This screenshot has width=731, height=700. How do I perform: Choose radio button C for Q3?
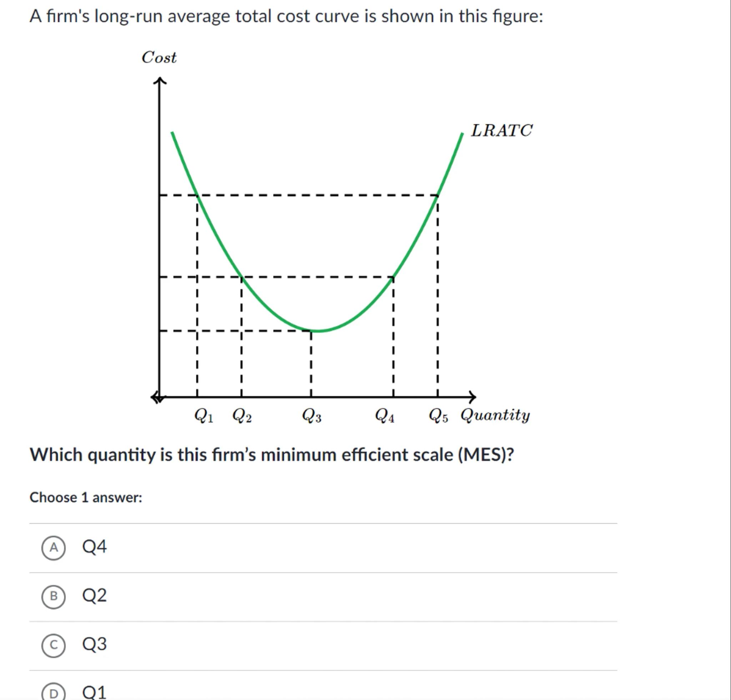point(54,645)
